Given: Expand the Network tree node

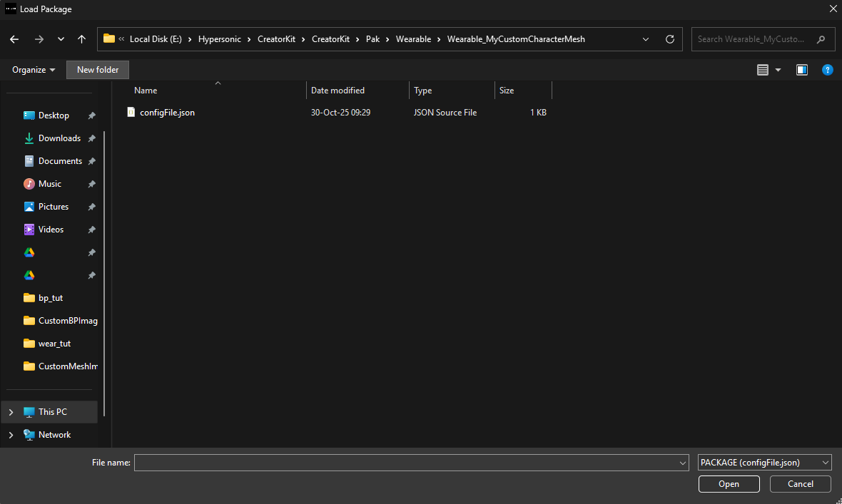Looking at the screenshot, I should click(x=11, y=435).
